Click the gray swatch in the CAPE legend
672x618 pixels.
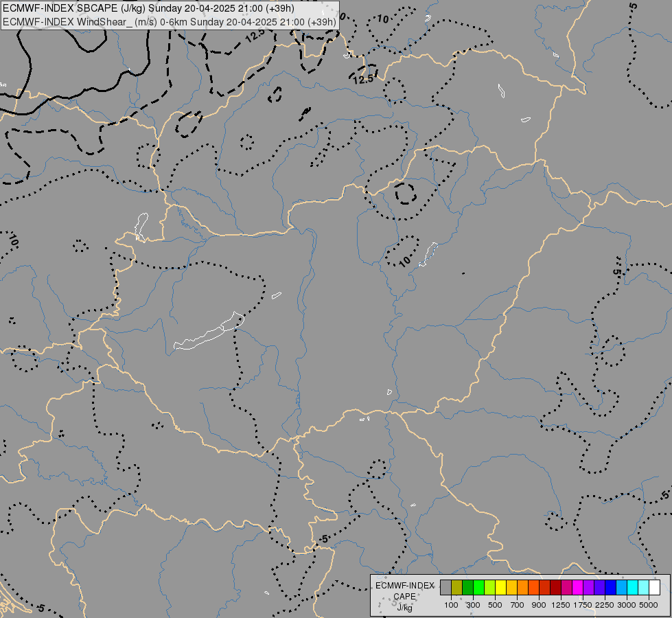coord(445,587)
